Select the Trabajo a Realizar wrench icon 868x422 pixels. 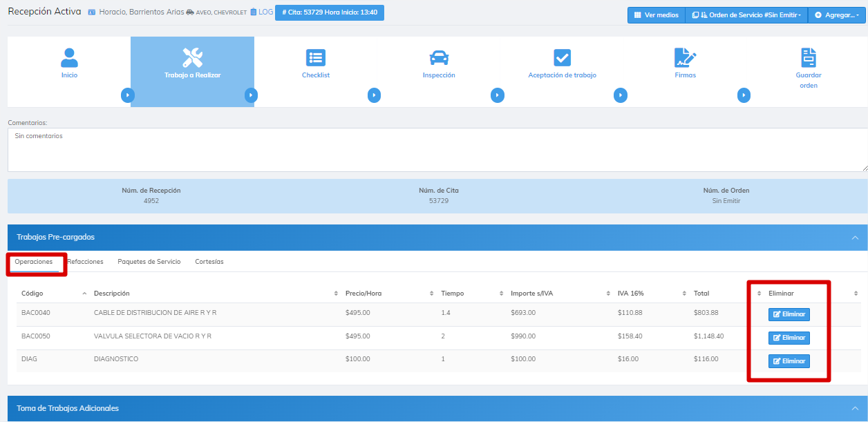(192, 57)
